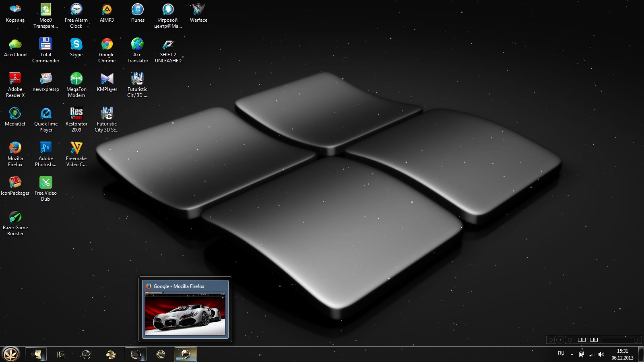Click the Google - Mozilla Firefox preview title
The image size is (644, 362).
point(179,286)
